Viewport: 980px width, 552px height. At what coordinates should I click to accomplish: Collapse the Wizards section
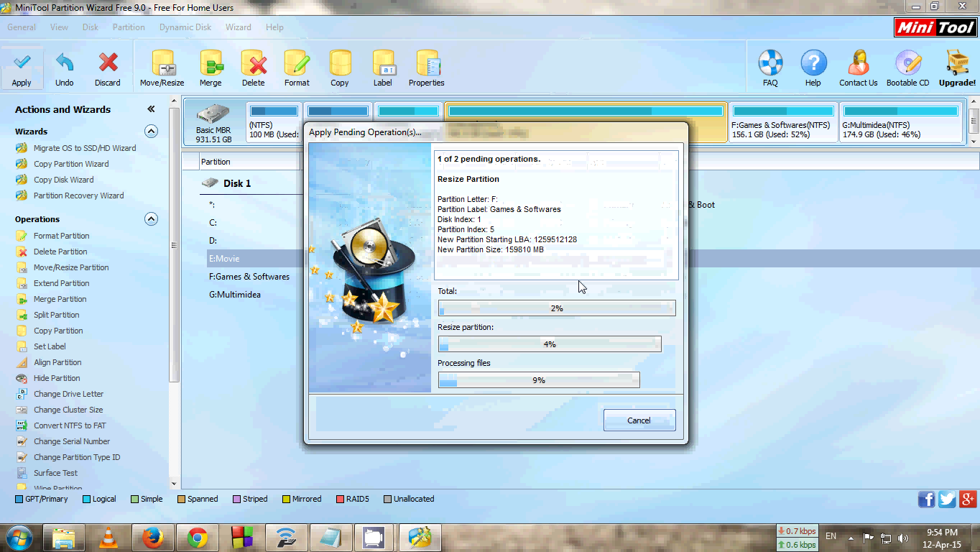pyautogui.click(x=151, y=132)
